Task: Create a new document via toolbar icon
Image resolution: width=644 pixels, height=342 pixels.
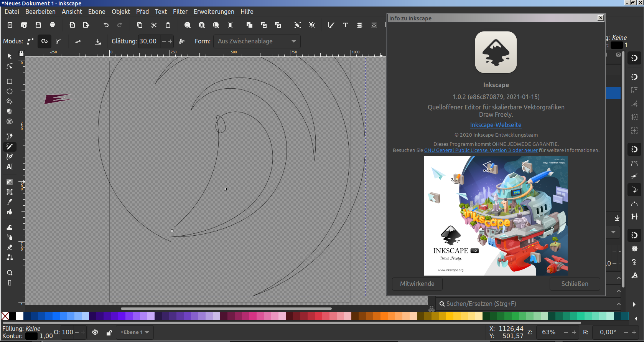Action: tap(10, 25)
